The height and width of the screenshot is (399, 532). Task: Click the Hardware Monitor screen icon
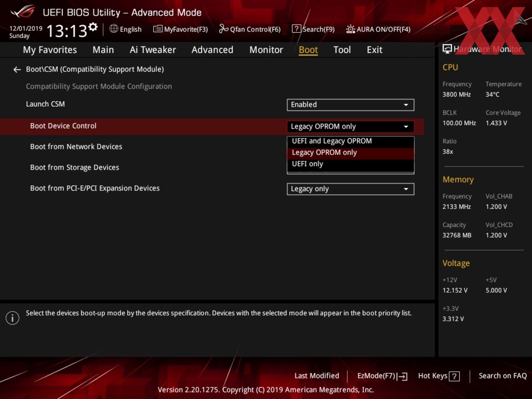click(x=447, y=49)
